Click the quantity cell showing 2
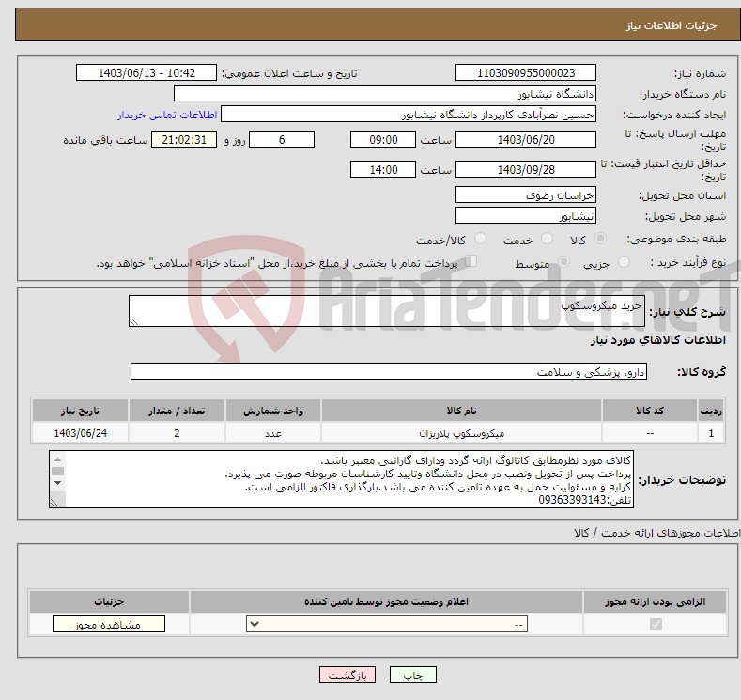741x700 pixels. coord(177,433)
